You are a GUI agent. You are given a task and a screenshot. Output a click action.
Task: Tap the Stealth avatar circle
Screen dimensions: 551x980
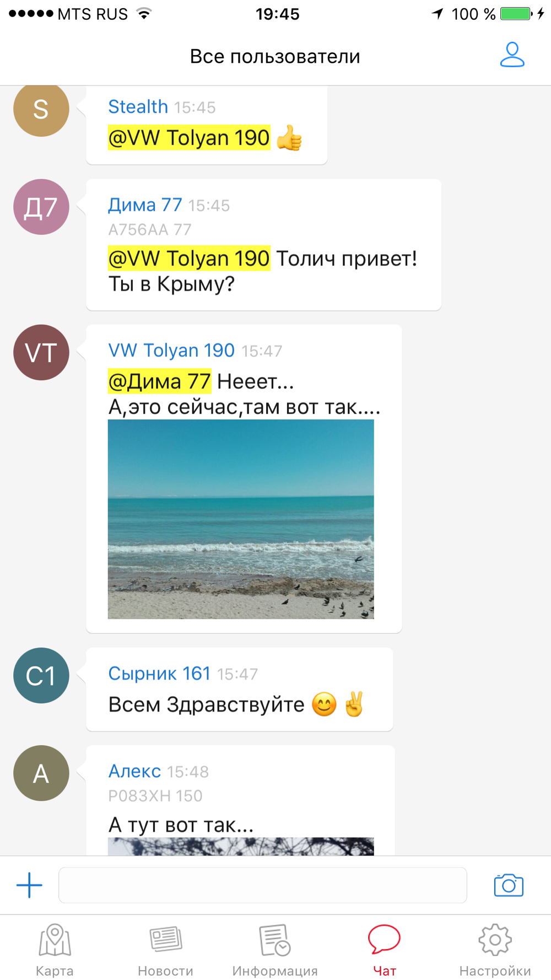[41, 110]
